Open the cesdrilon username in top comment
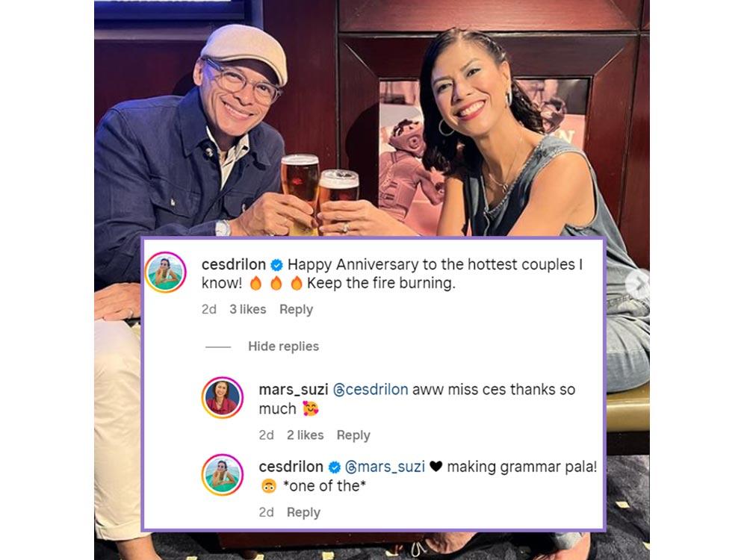This screenshot has width=747, height=560. pyautogui.click(x=233, y=264)
